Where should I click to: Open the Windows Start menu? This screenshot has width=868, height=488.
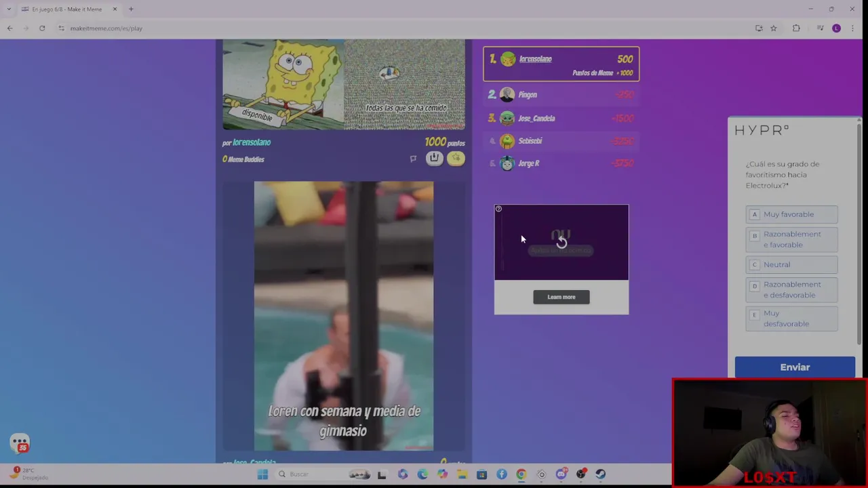(x=262, y=474)
